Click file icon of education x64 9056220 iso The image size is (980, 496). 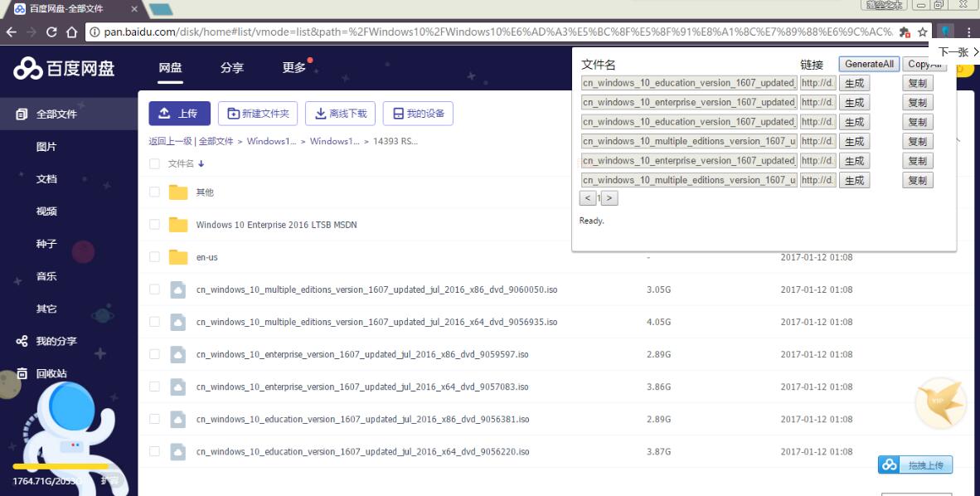tap(178, 451)
